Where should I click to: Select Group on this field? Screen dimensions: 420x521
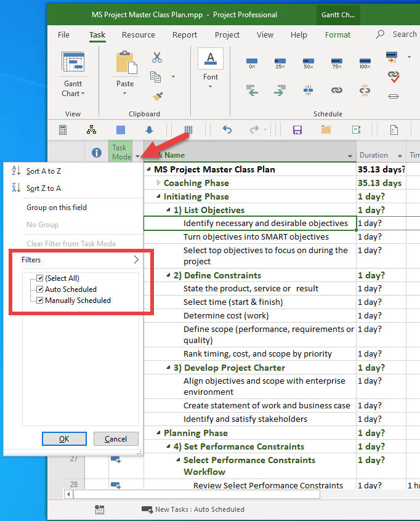pos(57,208)
